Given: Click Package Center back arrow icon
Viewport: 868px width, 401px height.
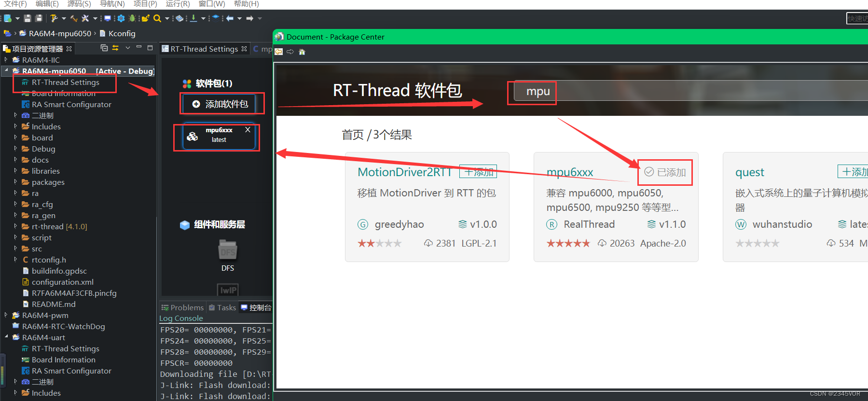Looking at the screenshot, I should click(279, 52).
